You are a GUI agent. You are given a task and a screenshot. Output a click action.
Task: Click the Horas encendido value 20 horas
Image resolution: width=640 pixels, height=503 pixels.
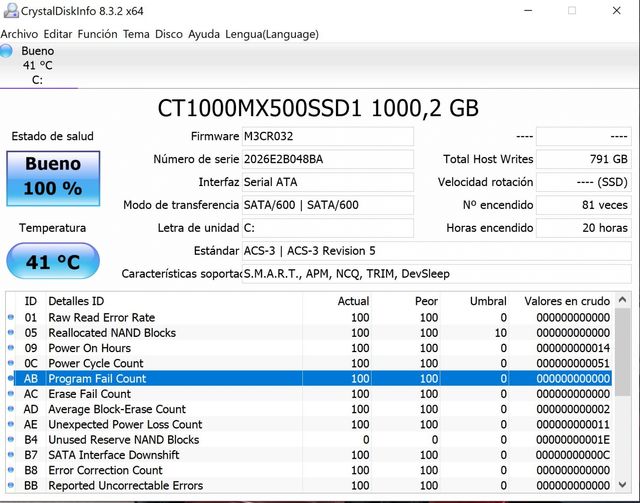tap(584, 228)
